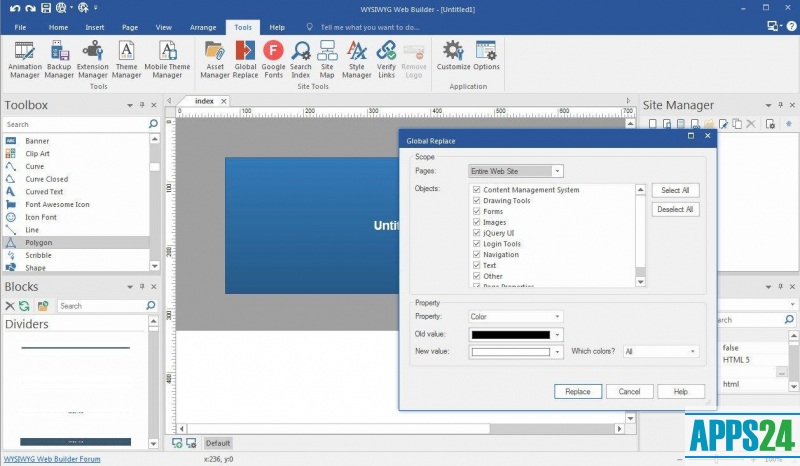Open the Style Manager

357,59
